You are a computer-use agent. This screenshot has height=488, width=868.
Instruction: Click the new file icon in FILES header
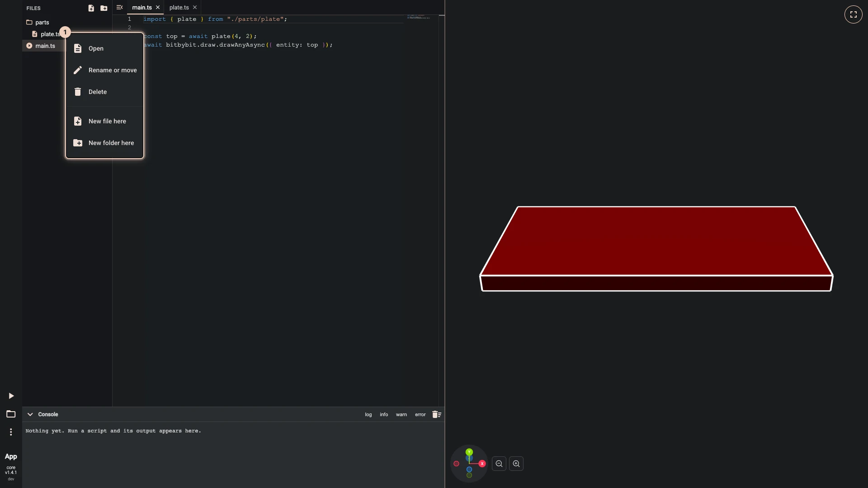coord(91,8)
